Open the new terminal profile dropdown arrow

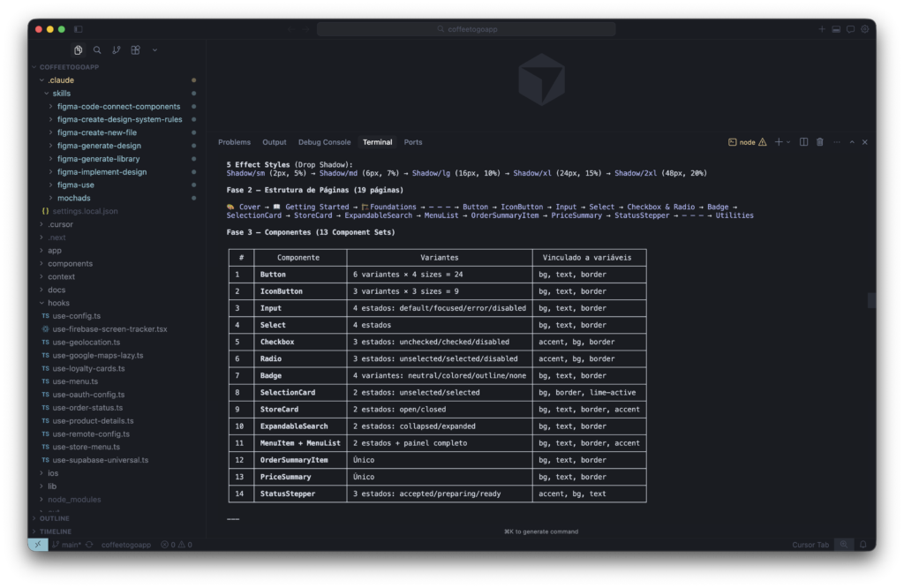pos(788,141)
